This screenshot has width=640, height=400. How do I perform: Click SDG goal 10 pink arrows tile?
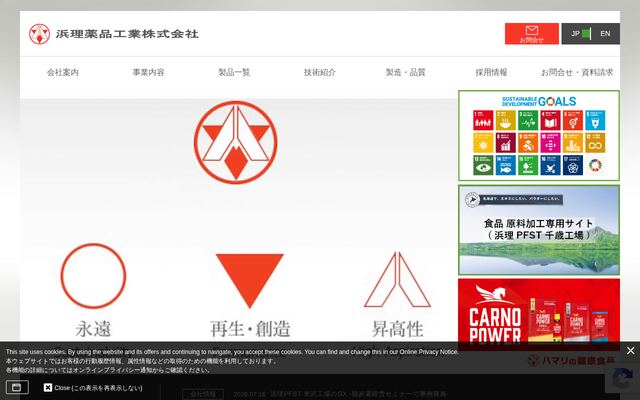pyautogui.click(x=550, y=142)
